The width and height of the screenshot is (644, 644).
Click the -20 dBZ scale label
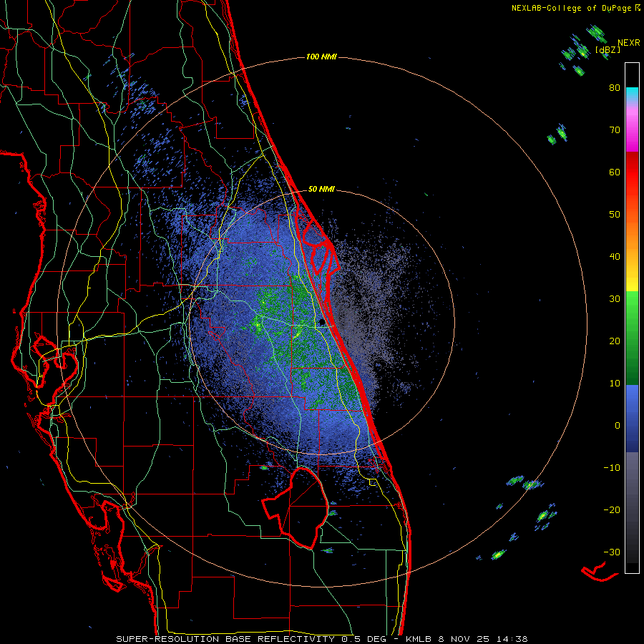coord(612,509)
